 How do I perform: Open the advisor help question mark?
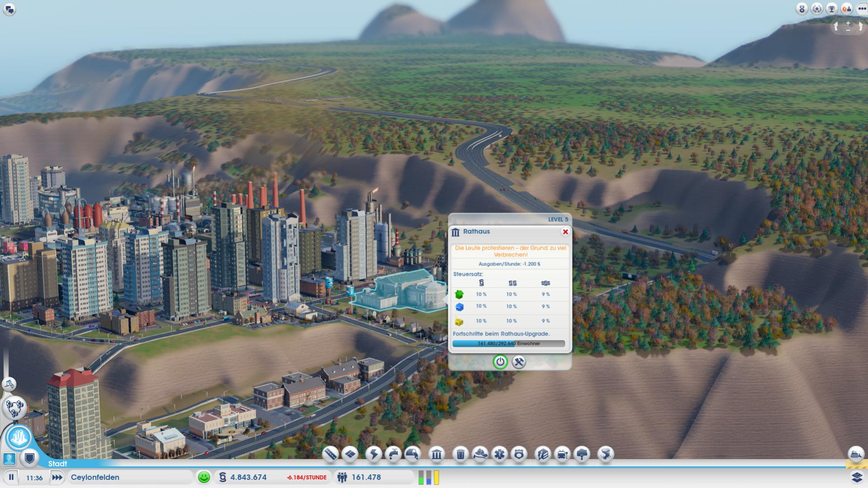tap(9, 459)
